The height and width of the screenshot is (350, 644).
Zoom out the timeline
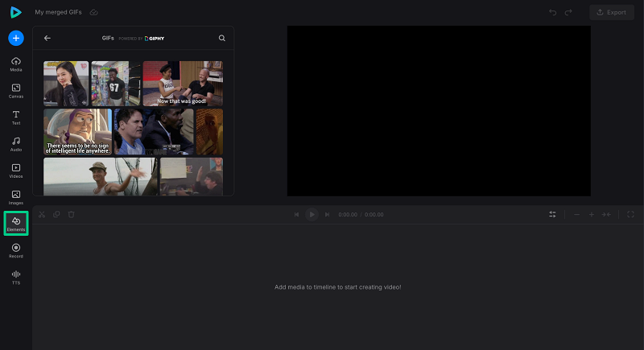click(x=576, y=215)
